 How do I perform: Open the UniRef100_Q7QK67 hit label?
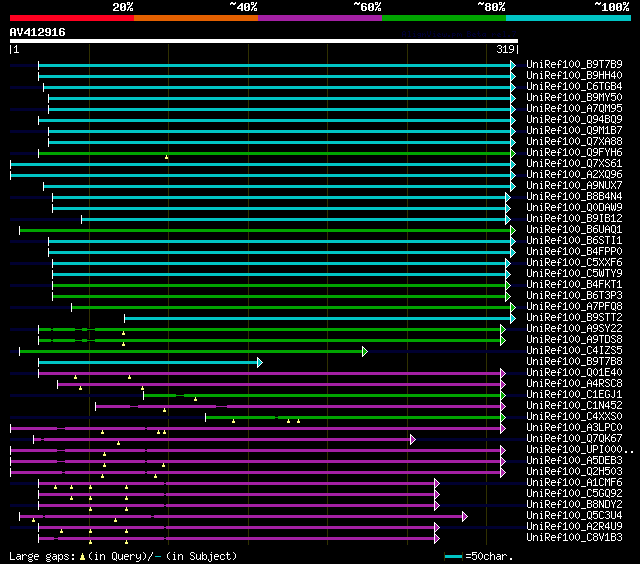point(574,439)
